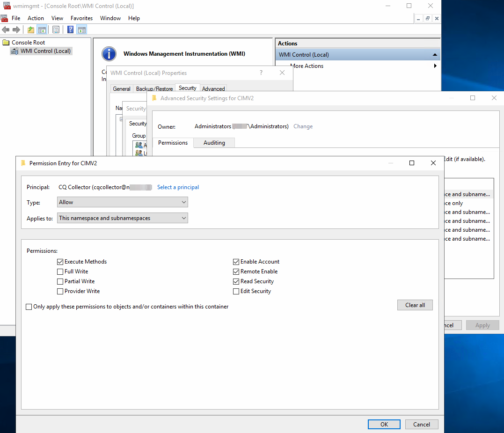The image size is (504, 433).
Task: Click the blue information icon beside the WMI heading
Action: (109, 54)
